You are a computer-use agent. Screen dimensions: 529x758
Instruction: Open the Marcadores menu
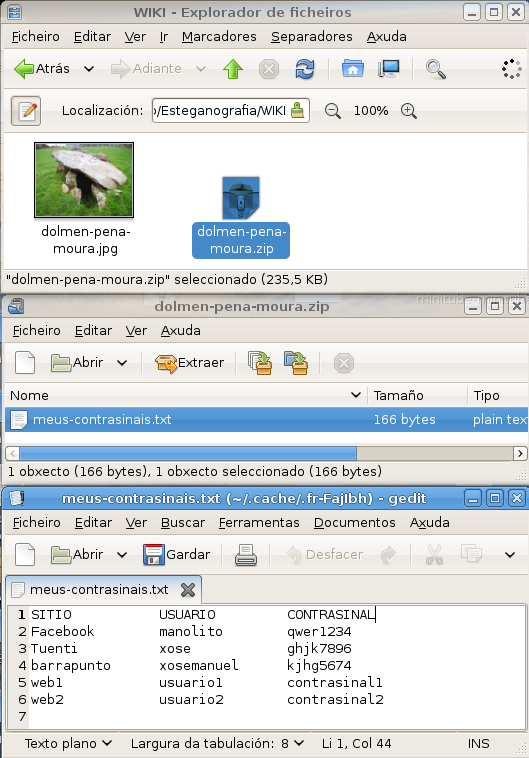tap(219, 37)
